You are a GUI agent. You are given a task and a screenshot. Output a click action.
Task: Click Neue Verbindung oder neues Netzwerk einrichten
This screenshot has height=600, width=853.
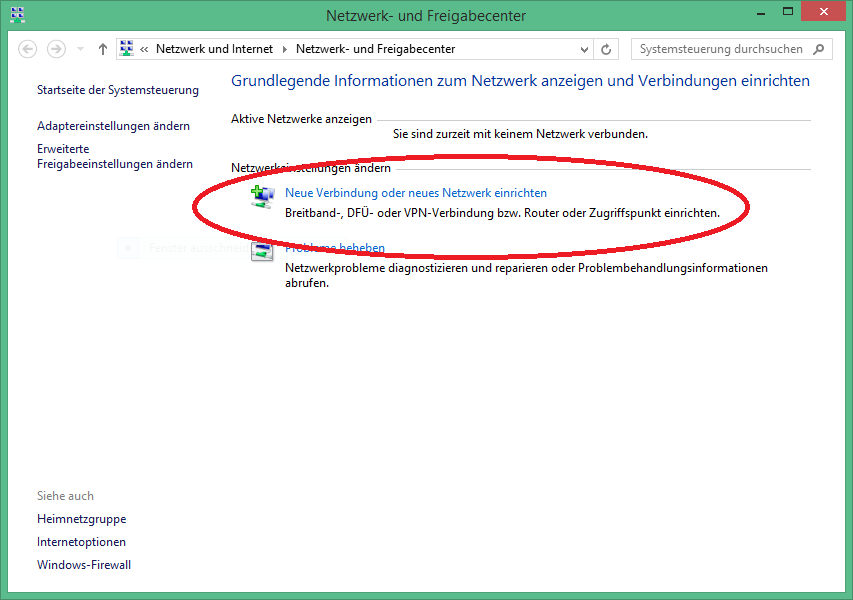[x=416, y=193]
